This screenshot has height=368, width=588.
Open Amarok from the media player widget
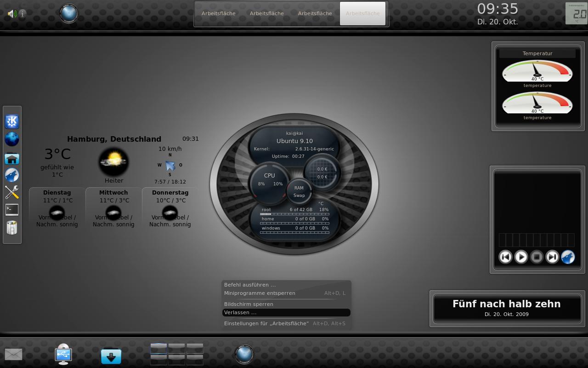pyautogui.click(x=568, y=257)
